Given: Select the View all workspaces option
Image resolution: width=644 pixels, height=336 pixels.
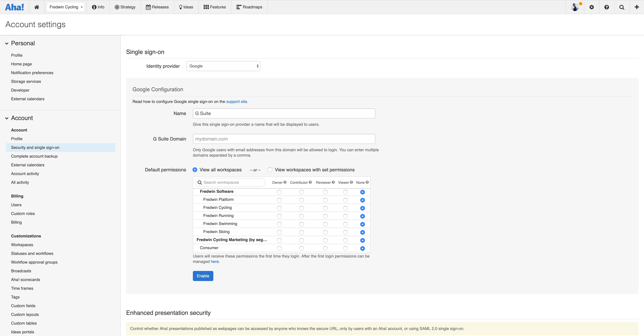Looking at the screenshot, I should point(195,170).
